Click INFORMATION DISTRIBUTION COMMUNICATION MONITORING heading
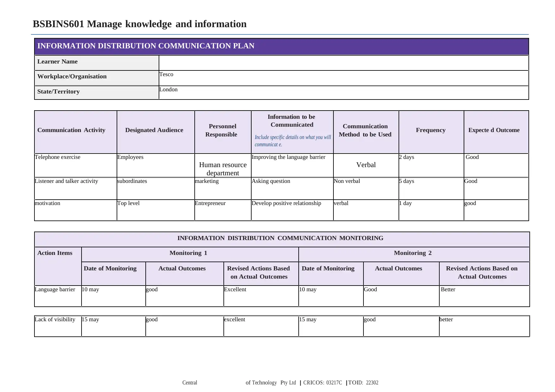The height and width of the screenshot is (392, 555). tap(280, 238)
